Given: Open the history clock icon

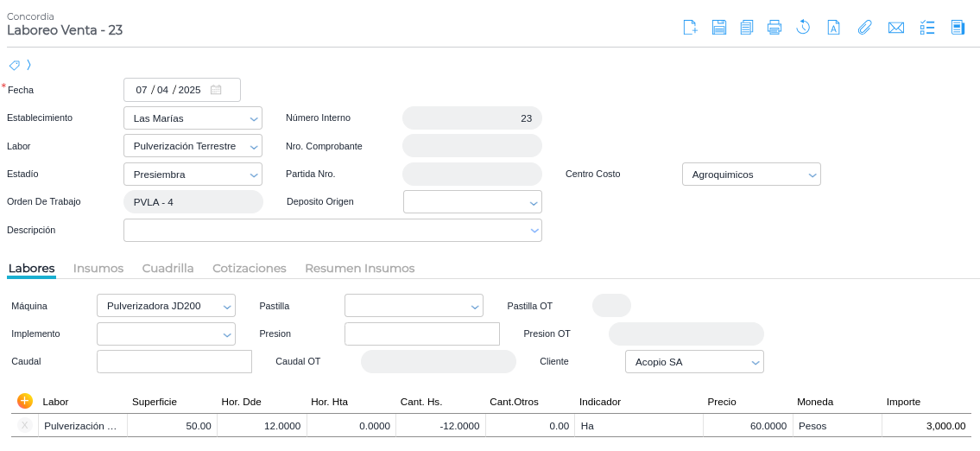Looking at the screenshot, I should [803, 27].
